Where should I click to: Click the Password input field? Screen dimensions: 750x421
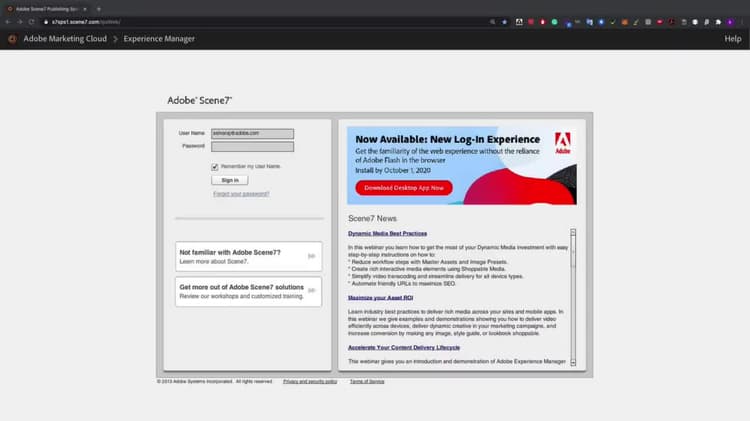[x=253, y=146]
